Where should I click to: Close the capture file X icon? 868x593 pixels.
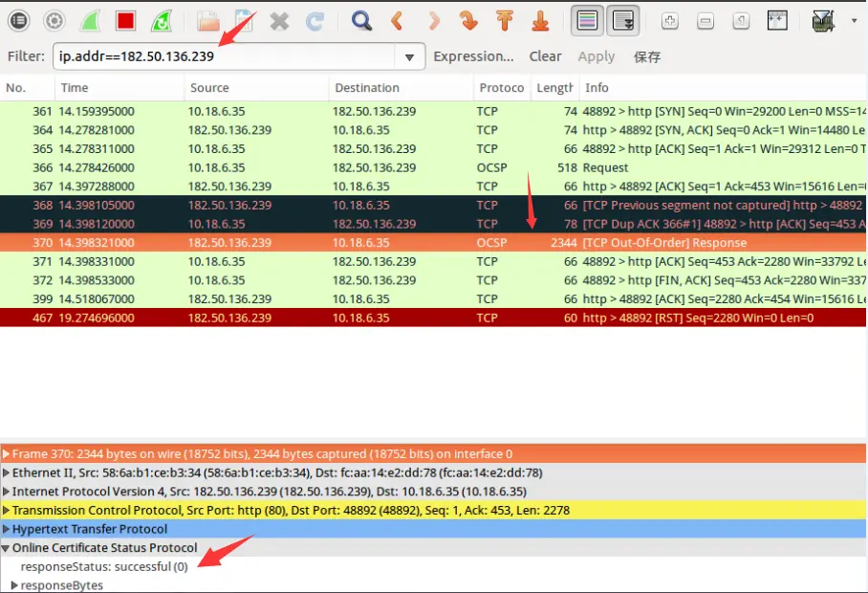[279, 21]
